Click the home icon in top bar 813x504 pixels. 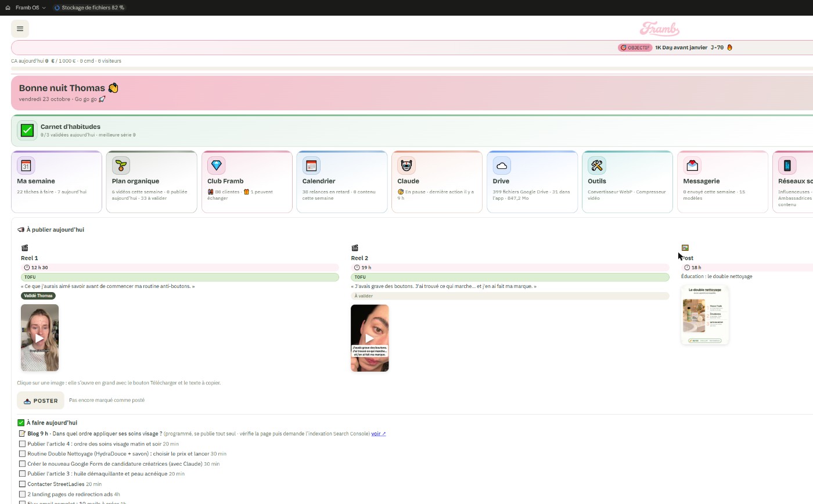click(8, 8)
